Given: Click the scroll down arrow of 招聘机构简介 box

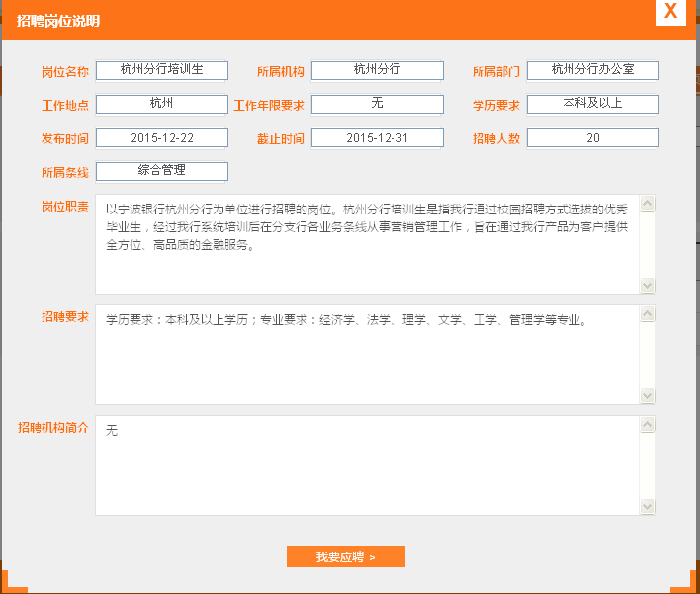Looking at the screenshot, I should pyautogui.click(x=647, y=506).
